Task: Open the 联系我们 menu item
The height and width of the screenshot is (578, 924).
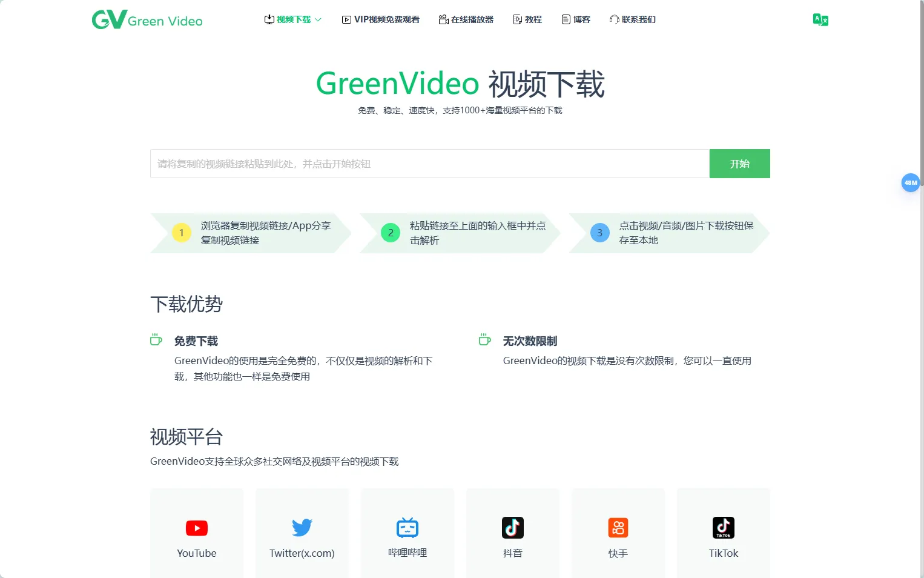Action: (x=639, y=19)
